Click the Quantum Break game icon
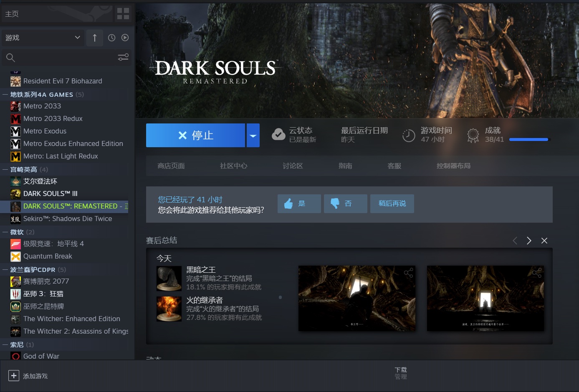This screenshot has height=392, width=579. pyautogui.click(x=15, y=256)
